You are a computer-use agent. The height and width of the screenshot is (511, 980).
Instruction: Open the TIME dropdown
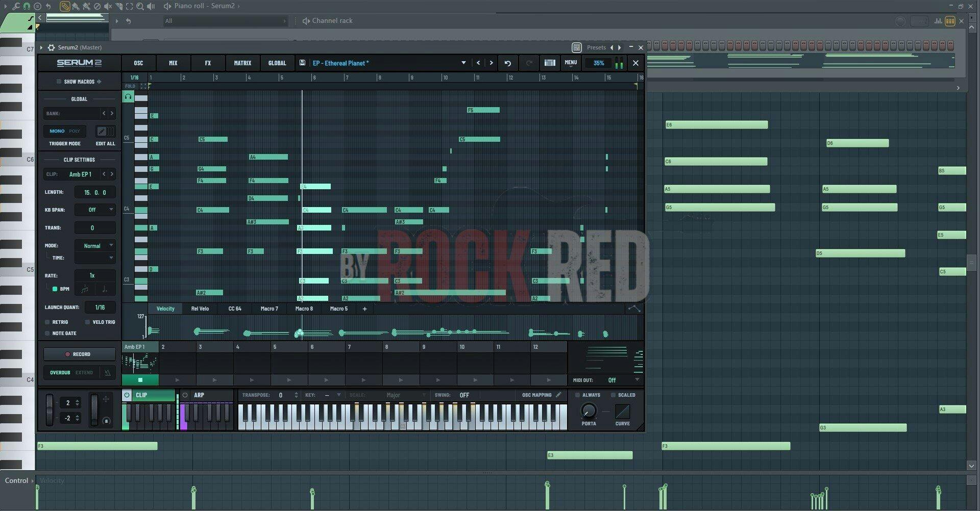[x=95, y=258]
